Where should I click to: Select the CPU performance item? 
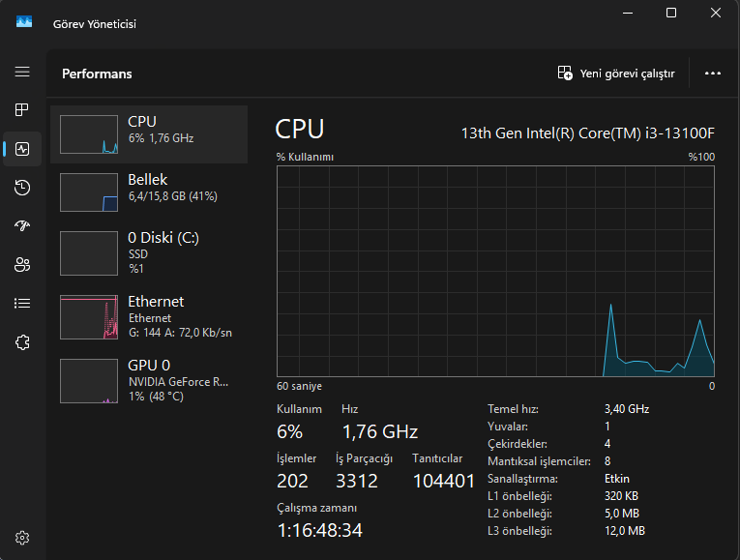click(x=149, y=133)
